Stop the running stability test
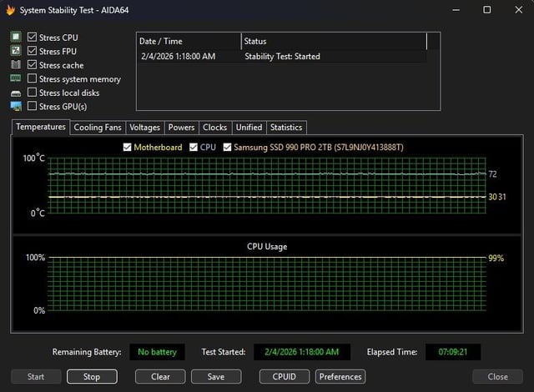 tap(92, 376)
